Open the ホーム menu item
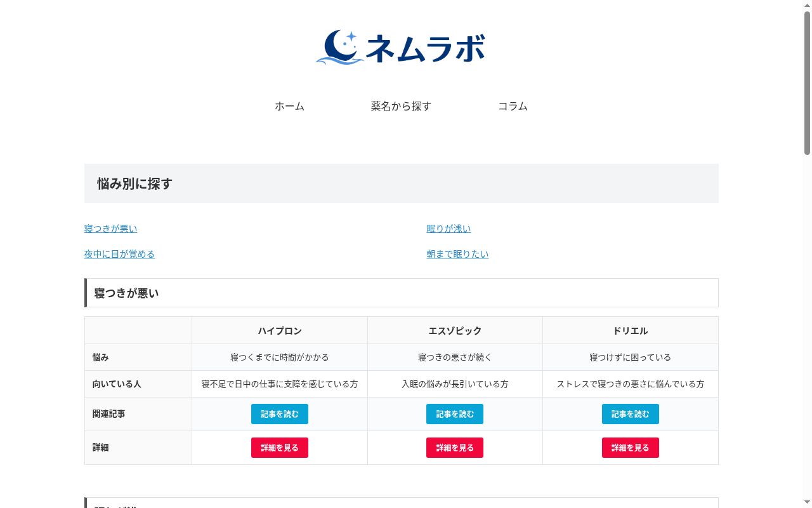The image size is (812, 508). (x=289, y=106)
